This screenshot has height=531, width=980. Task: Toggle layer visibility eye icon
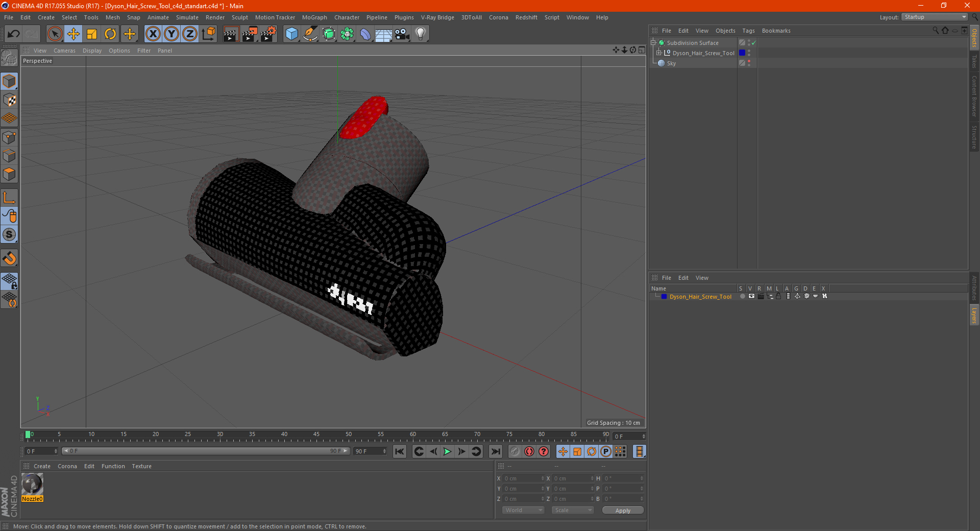pyautogui.click(x=751, y=296)
